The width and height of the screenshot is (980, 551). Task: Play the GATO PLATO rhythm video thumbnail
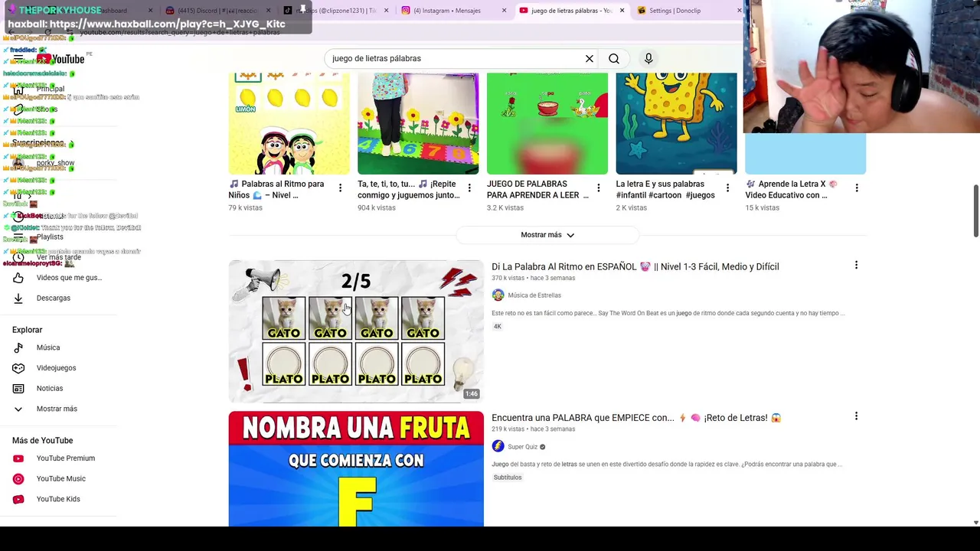click(356, 331)
